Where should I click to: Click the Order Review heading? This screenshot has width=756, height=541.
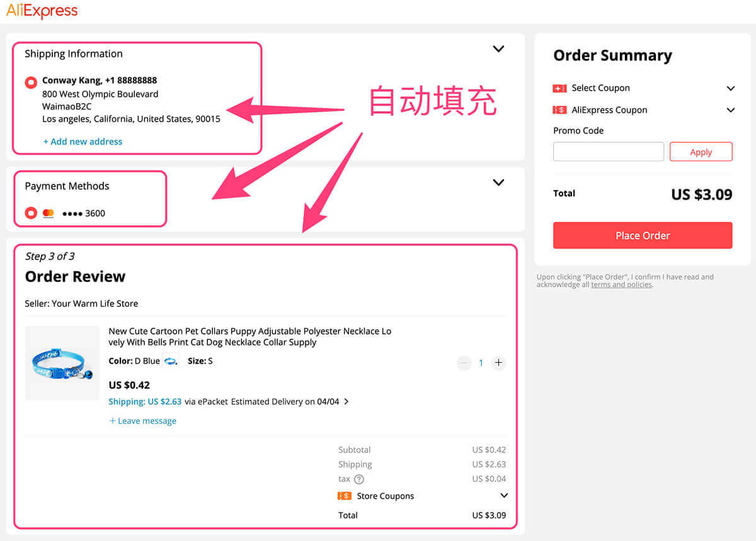click(75, 276)
